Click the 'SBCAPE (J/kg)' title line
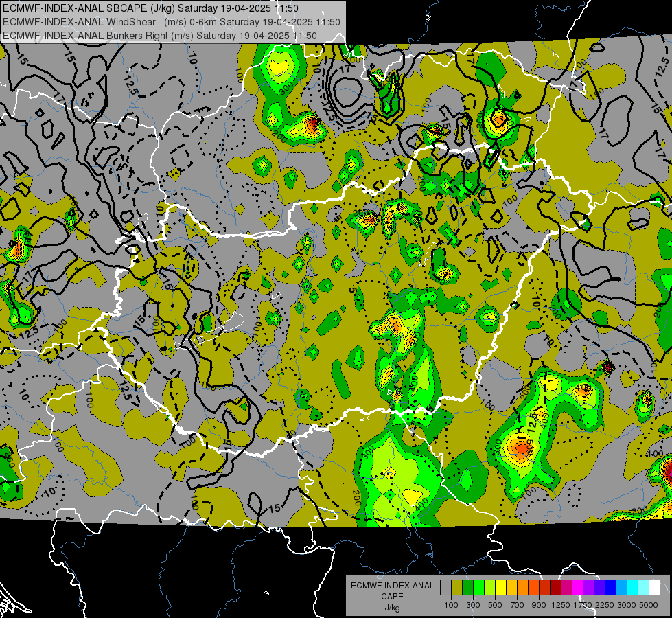Image resolution: width=672 pixels, height=618 pixels. 150,8
